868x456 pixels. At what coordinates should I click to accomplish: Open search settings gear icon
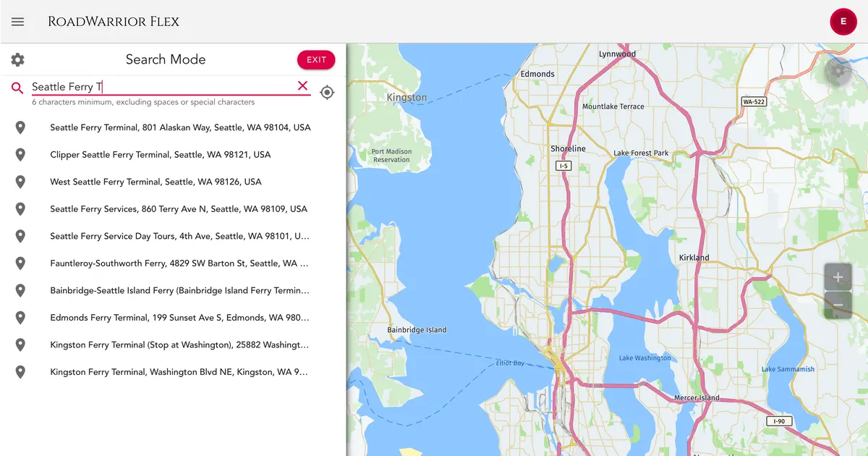17,60
